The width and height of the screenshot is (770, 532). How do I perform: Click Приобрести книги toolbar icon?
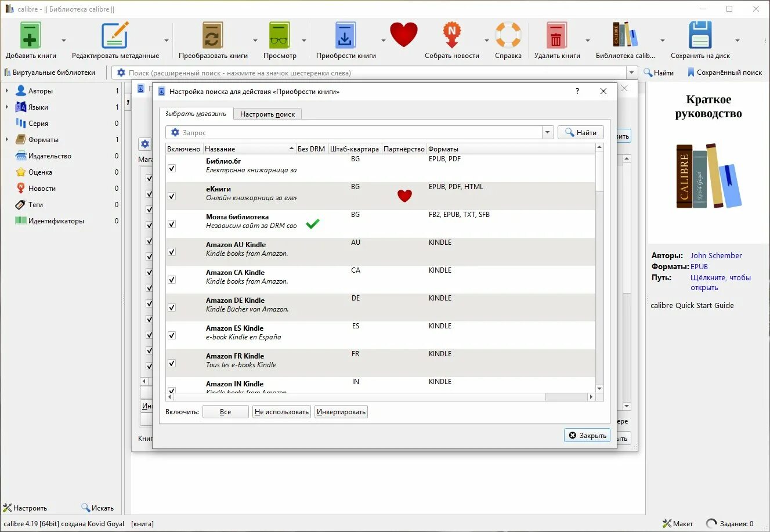pyautogui.click(x=345, y=36)
